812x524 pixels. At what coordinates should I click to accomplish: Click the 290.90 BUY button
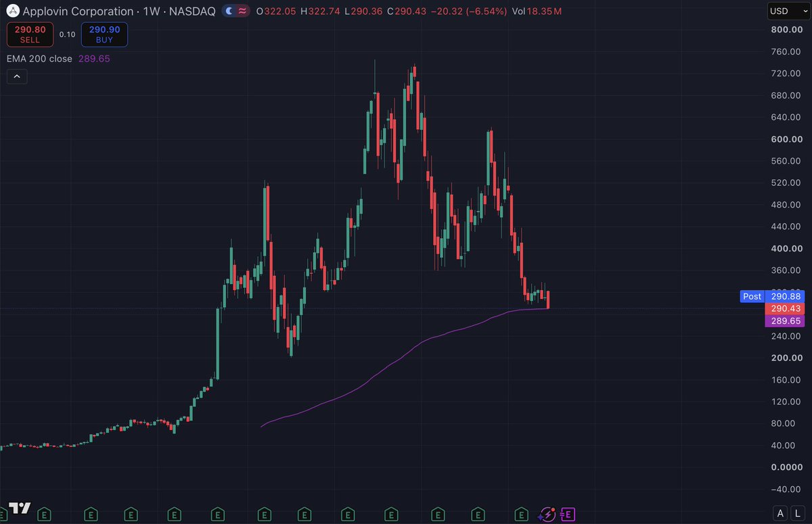(x=104, y=34)
